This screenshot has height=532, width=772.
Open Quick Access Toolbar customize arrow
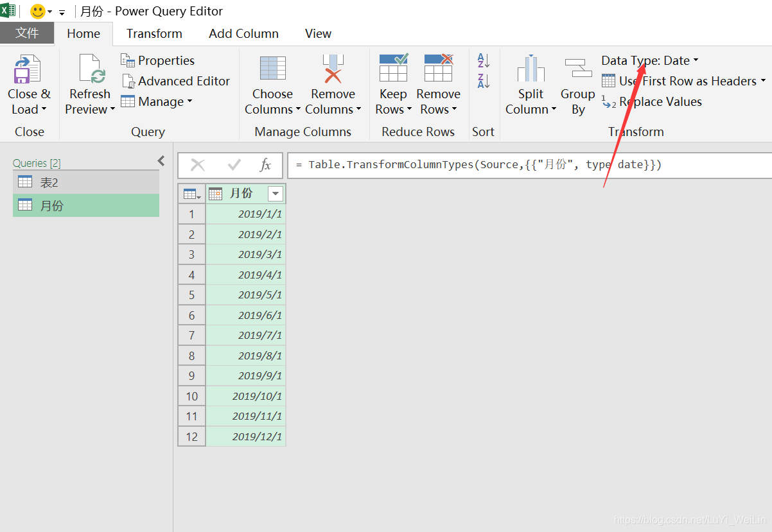click(x=62, y=12)
